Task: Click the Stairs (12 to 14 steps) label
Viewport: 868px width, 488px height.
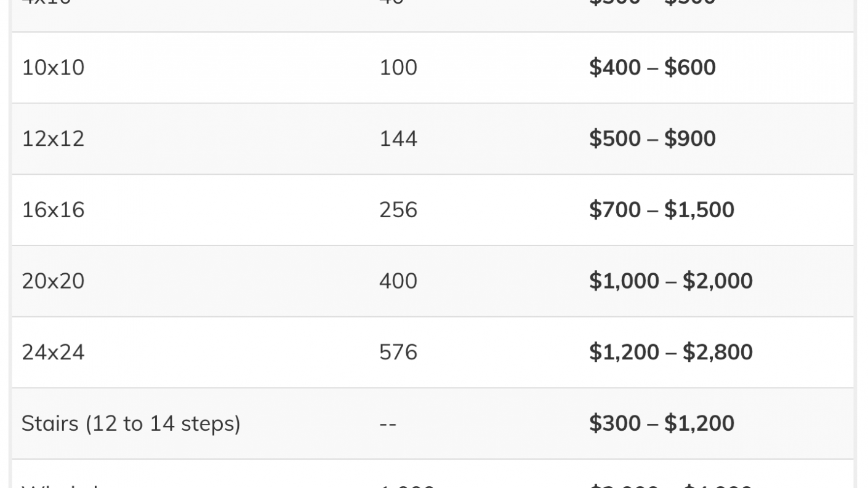Action: (x=131, y=423)
